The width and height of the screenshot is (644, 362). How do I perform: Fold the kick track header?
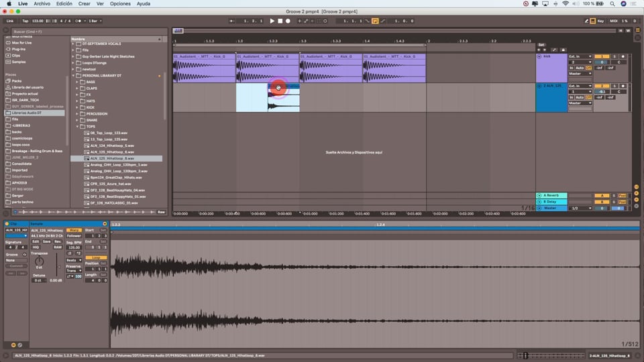coord(539,56)
